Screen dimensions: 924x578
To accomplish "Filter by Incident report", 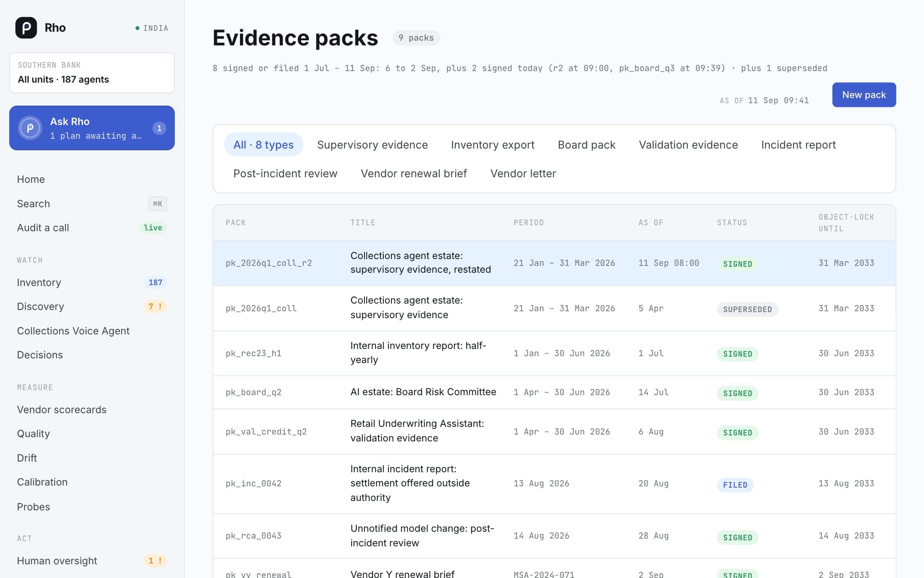I will 798,145.
